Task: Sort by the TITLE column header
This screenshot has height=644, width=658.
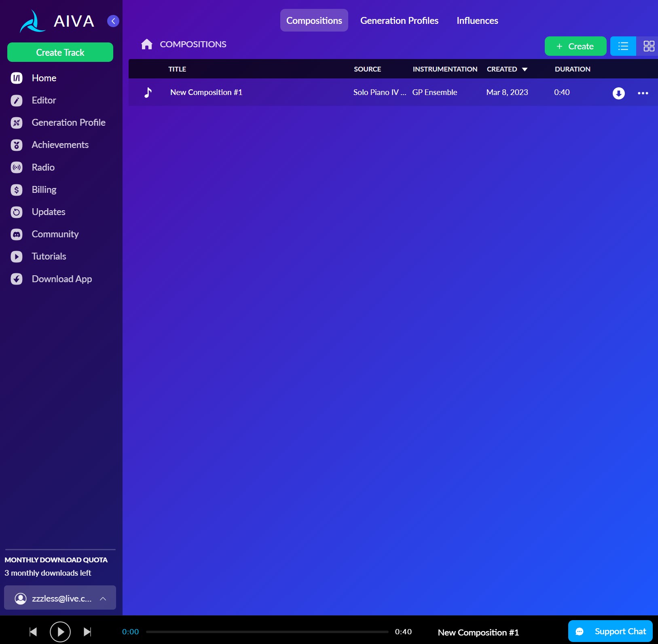Action: (x=177, y=69)
